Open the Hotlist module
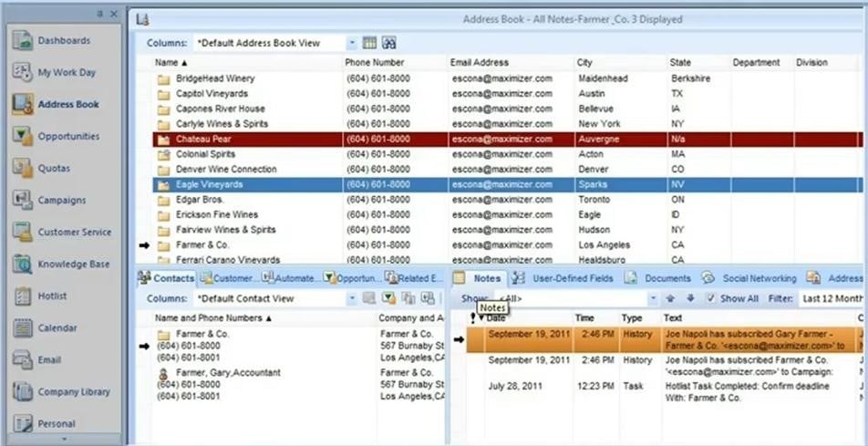This screenshot has height=446, width=868. coord(52,296)
